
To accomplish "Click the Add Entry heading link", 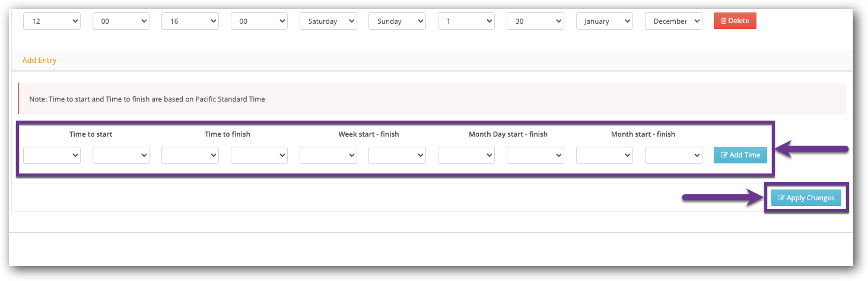I will pyautogui.click(x=39, y=61).
